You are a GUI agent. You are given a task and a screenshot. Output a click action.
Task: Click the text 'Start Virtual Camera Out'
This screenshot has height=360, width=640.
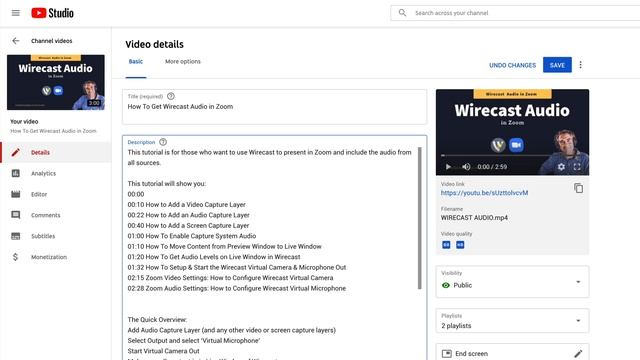[x=163, y=351]
